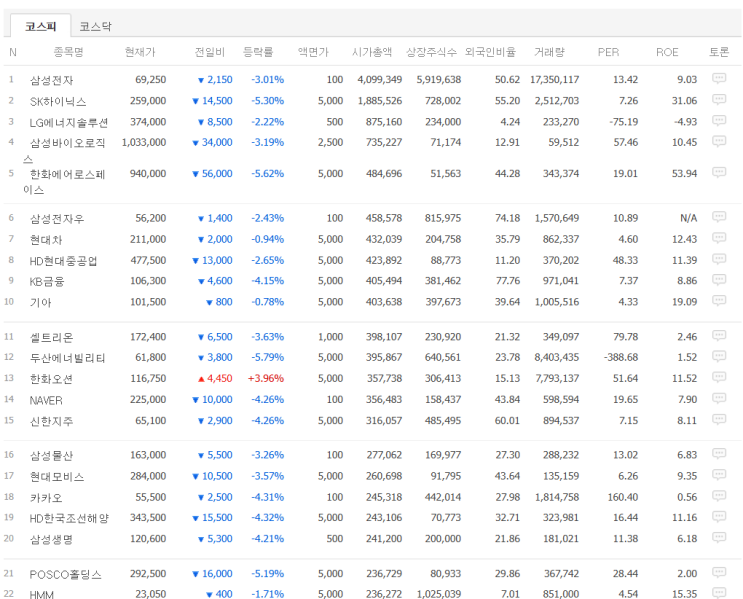Open the SK하이닉스 stock link
The width and height of the screenshot is (743, 599).
[58, 101]
